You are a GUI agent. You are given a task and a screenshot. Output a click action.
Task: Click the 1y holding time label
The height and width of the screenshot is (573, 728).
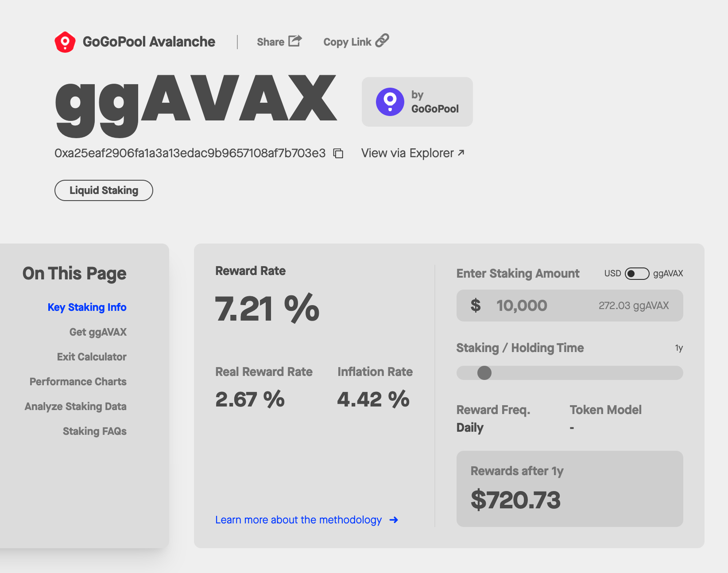[679, 348]
